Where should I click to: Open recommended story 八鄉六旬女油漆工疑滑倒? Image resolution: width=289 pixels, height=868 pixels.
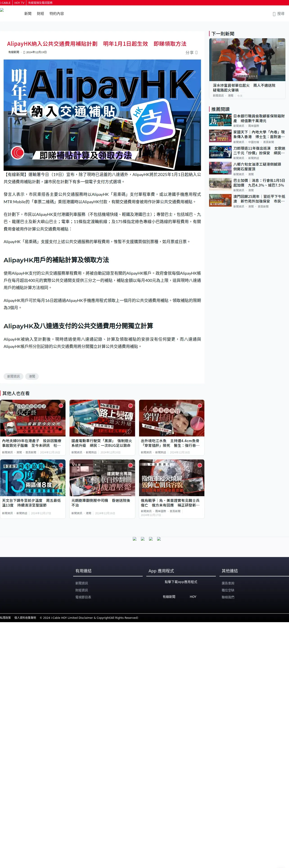(257, 167)
